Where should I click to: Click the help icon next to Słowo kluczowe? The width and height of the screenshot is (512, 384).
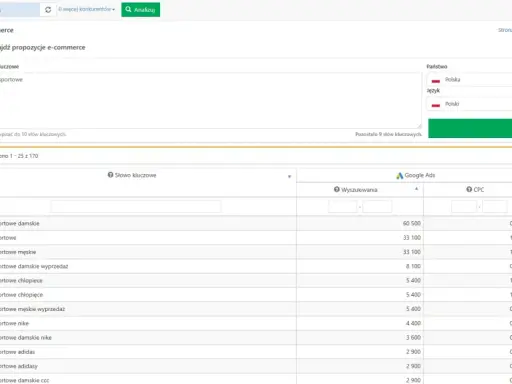(110, 175)
